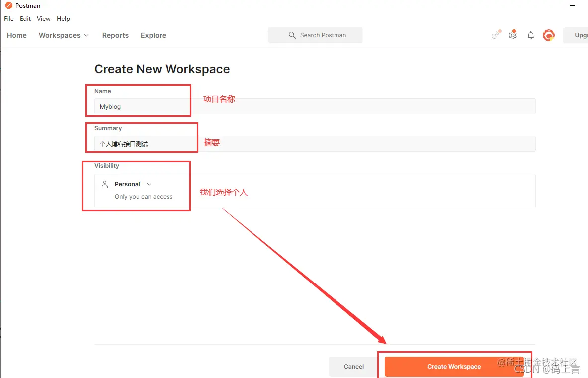
Task: Click the magnifier icon in Search Postman
Action: (x=292, y=35)
